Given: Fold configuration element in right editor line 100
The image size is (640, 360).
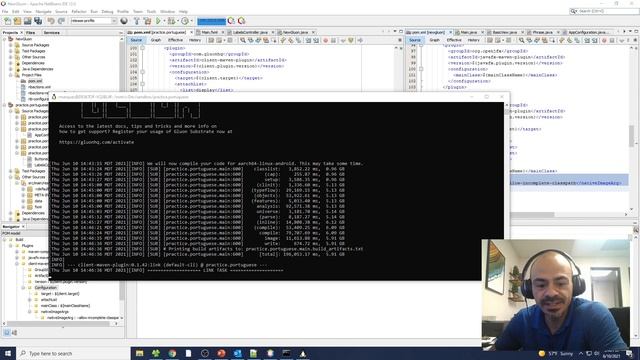Looking at the screenshot, I should click(x=421, y=69).
